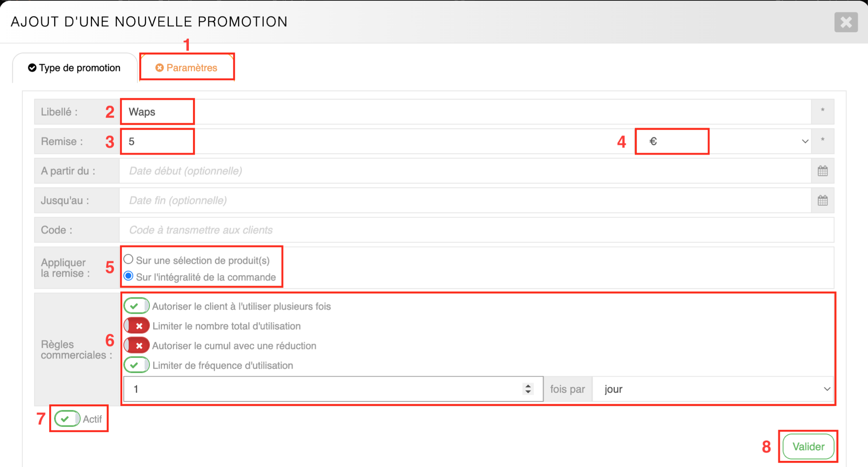Disable 'Limiter de fréquence d'utilisation' switch
The image size is (868, 467).
[x=136, y=365]
